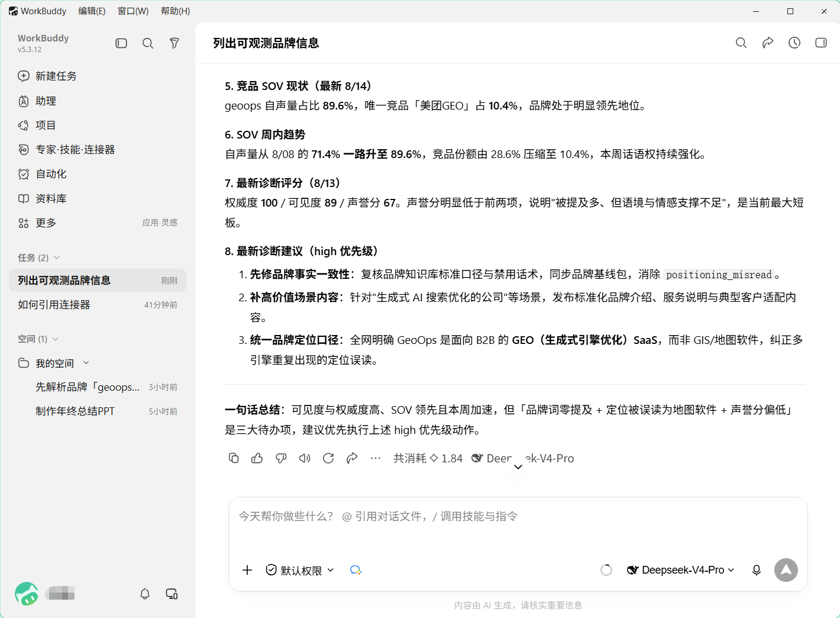Collapse the 任务 (2) section
Screen dimensions: 840x618
(39, 257)
